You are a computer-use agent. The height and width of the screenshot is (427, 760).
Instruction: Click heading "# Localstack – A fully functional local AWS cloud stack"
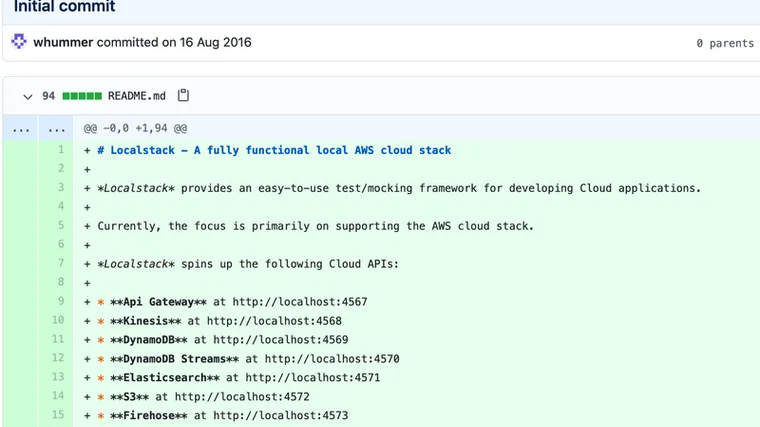(274, 150)
